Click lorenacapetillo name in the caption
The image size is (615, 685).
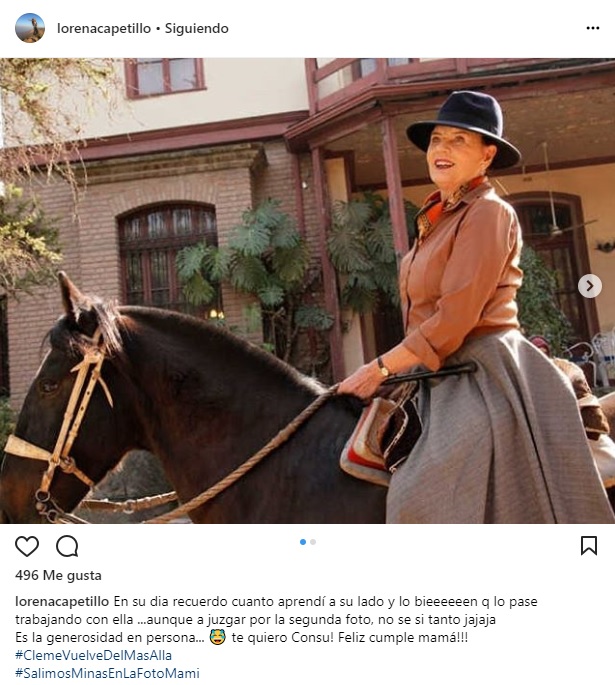click(62, 602)
